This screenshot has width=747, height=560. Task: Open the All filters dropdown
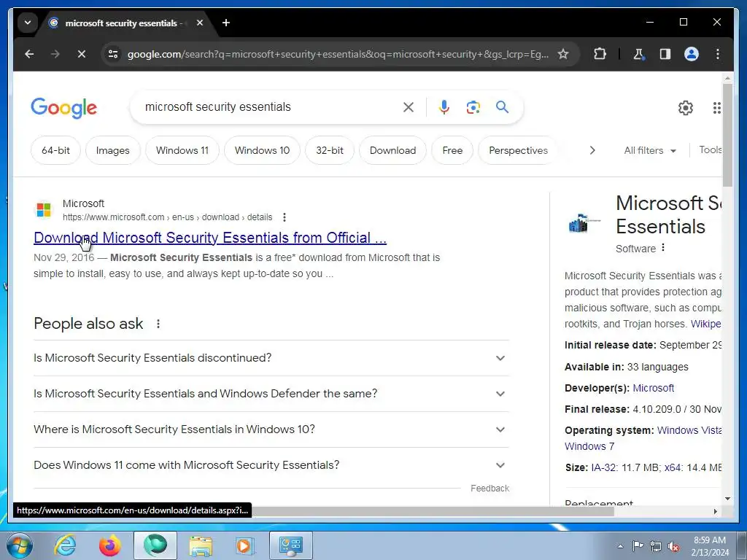pyautogui.click(x=650, y=150)
